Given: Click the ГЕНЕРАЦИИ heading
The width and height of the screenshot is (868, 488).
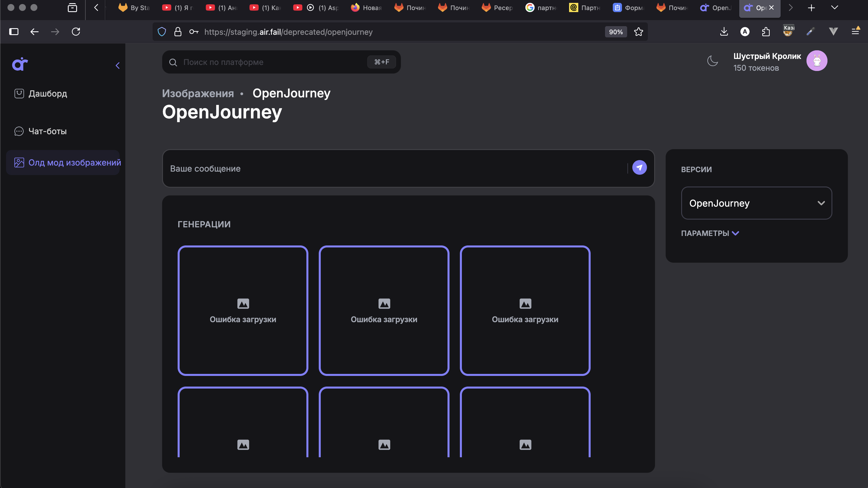Looking at the screenshot, I should click(204, 224).
